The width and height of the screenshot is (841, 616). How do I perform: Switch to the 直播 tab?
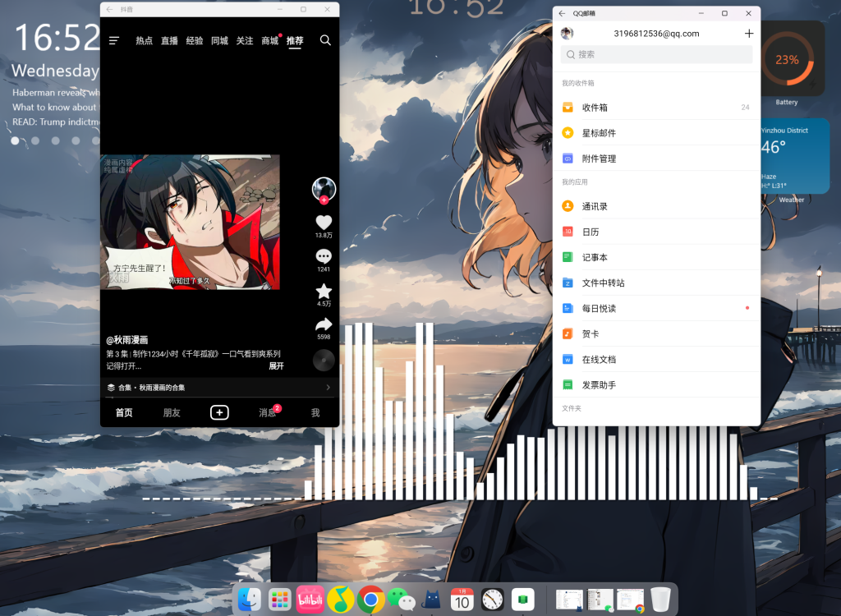(x=169, y=40)
